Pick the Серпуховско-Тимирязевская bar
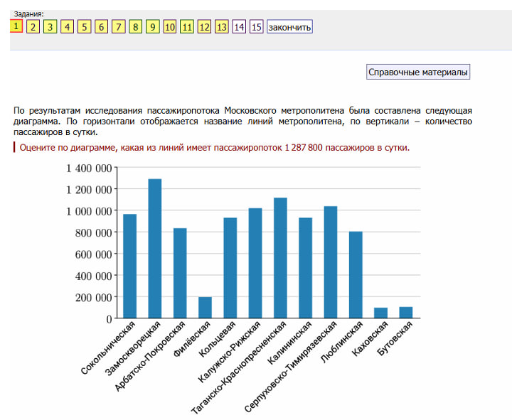The width and height of the screenshot is (512, 420). 331,262
